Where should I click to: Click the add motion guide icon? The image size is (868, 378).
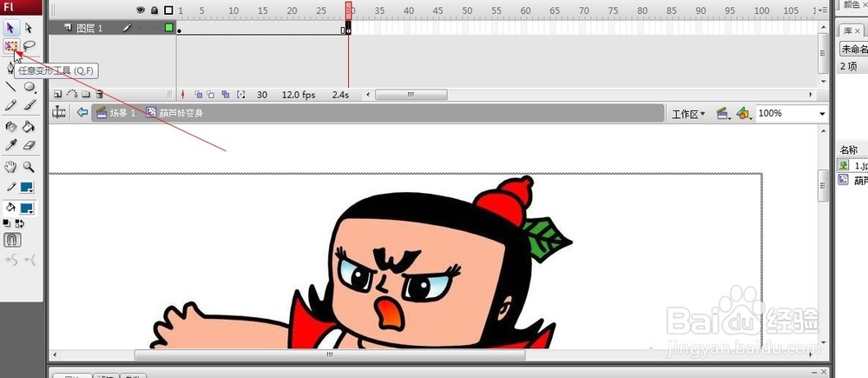[72, 95]
